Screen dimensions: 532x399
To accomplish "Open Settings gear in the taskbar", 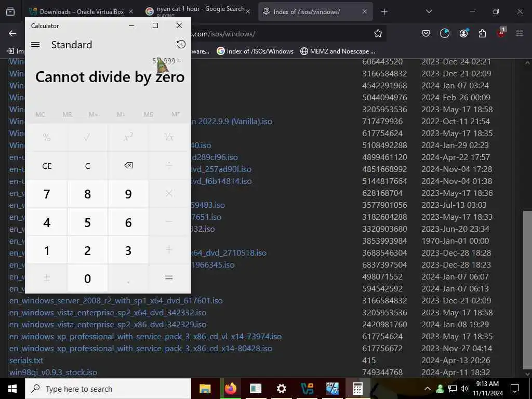I will pyautogui.click(x=281, y=389).
